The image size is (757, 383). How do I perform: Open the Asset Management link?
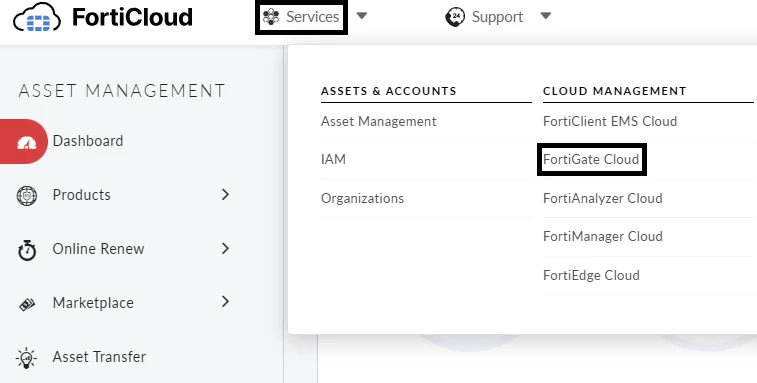click(378, 121)
